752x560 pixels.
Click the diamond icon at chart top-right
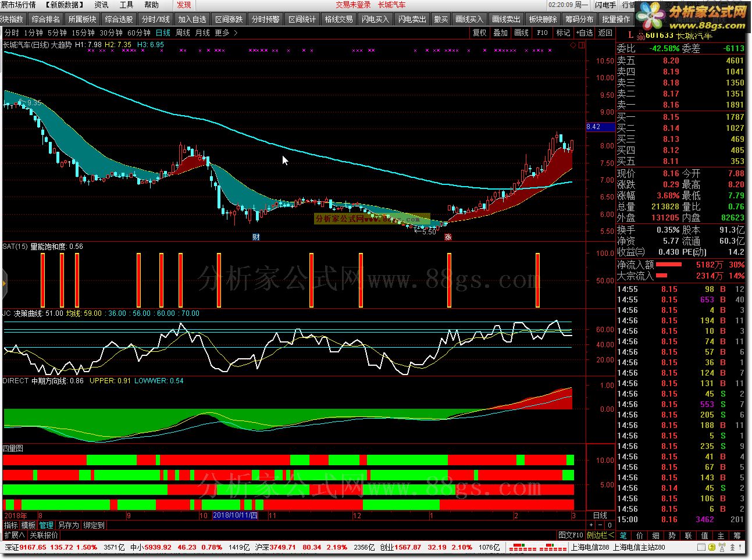pyautogui.click(x=573, y=45)
